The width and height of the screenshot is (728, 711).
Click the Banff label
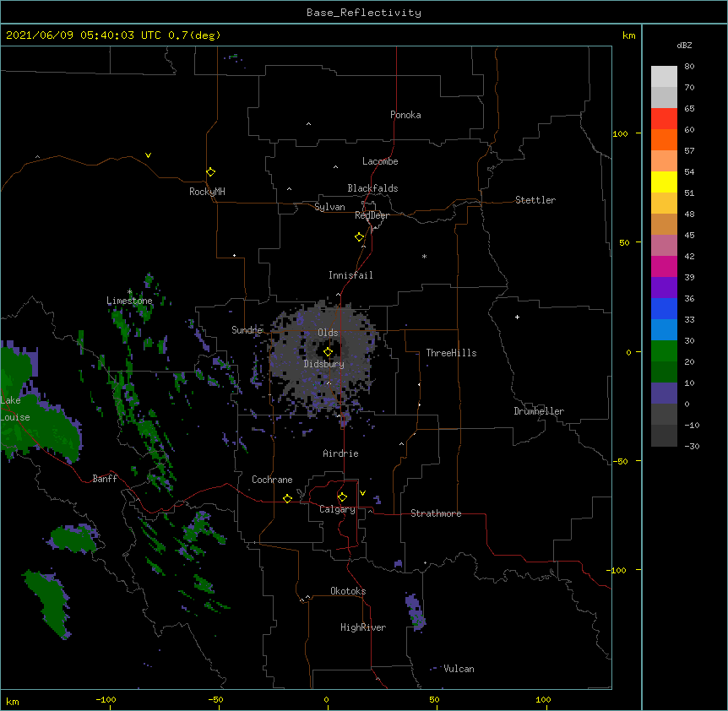point(105,479)
